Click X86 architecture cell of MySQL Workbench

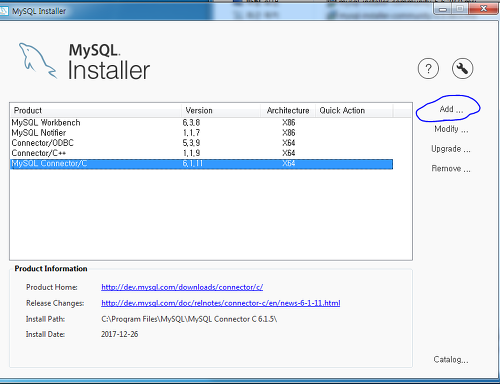[x=289, y=123]
